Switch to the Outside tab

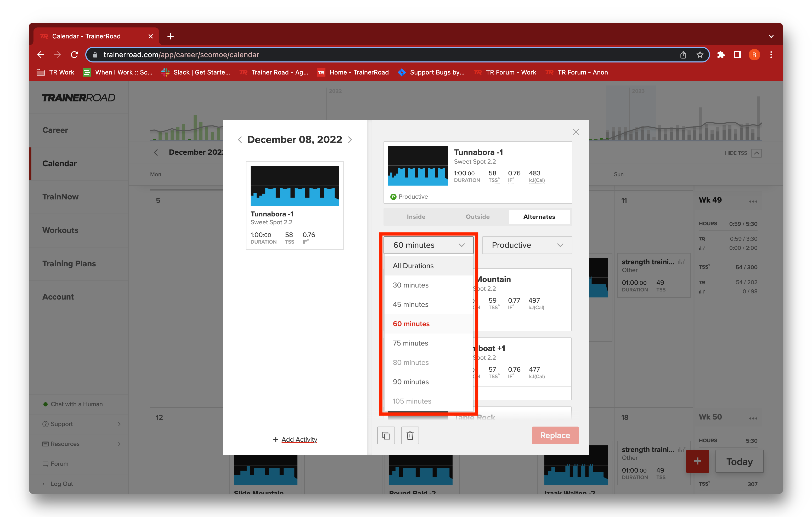pyautogui.click(x=477, y=217)
